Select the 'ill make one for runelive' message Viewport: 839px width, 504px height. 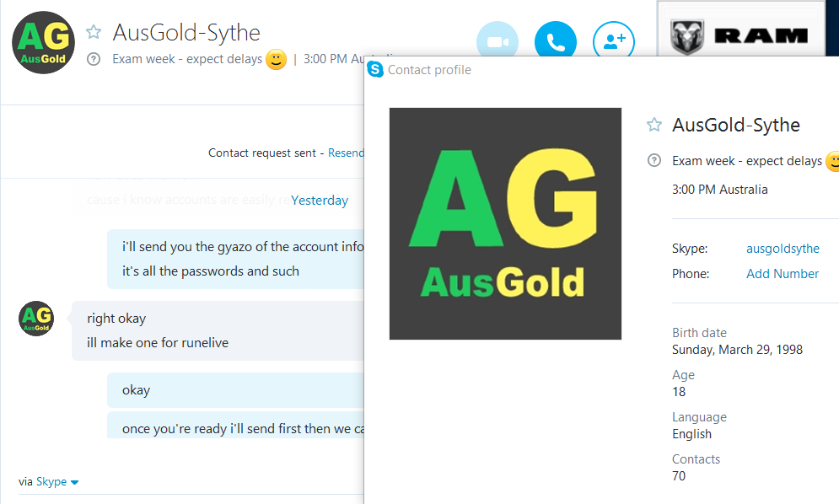click(x=158, y=342)
